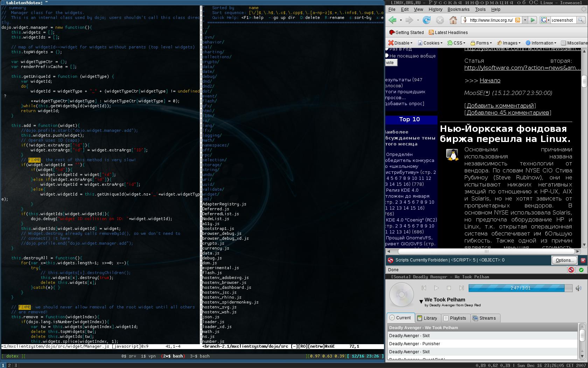This screenshot has width=588, height=368.
Task: Click the Iceweasel page vertical scrollbar thumb
Action: [584, 81]
